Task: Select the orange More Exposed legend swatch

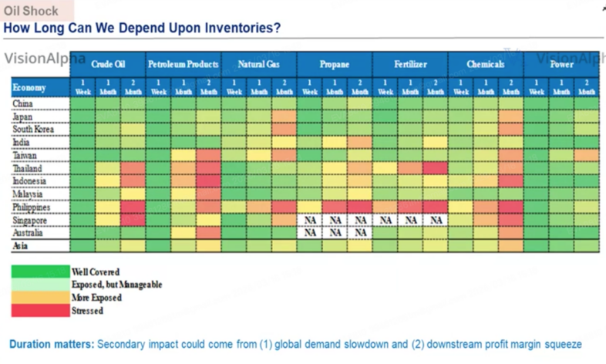Action: pyautogui.click(x=41, y=298)
